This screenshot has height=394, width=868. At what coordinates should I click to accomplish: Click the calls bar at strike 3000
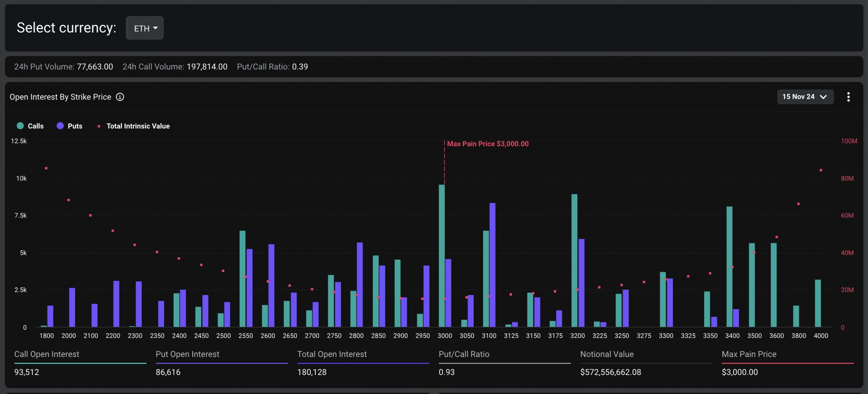pos(442,256)
